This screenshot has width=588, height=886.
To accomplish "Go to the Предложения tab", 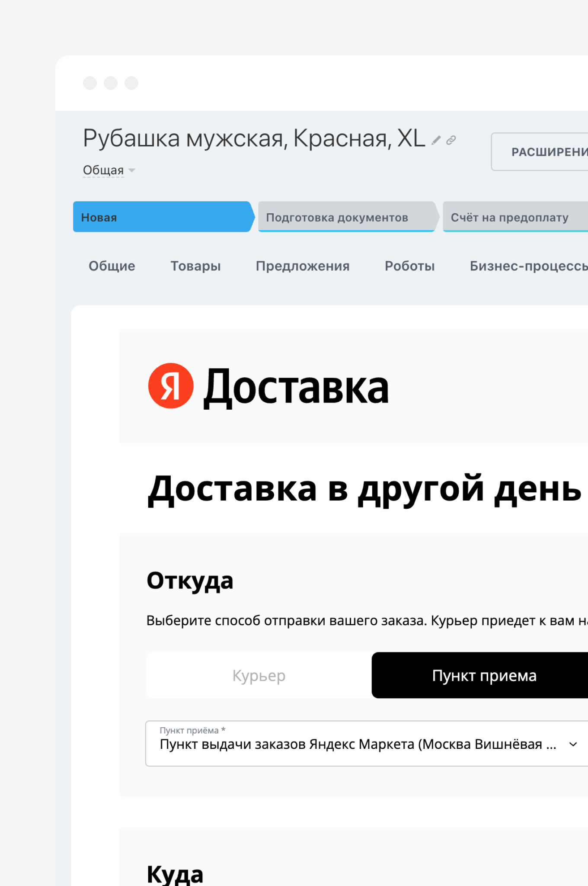I will point(303,266).
